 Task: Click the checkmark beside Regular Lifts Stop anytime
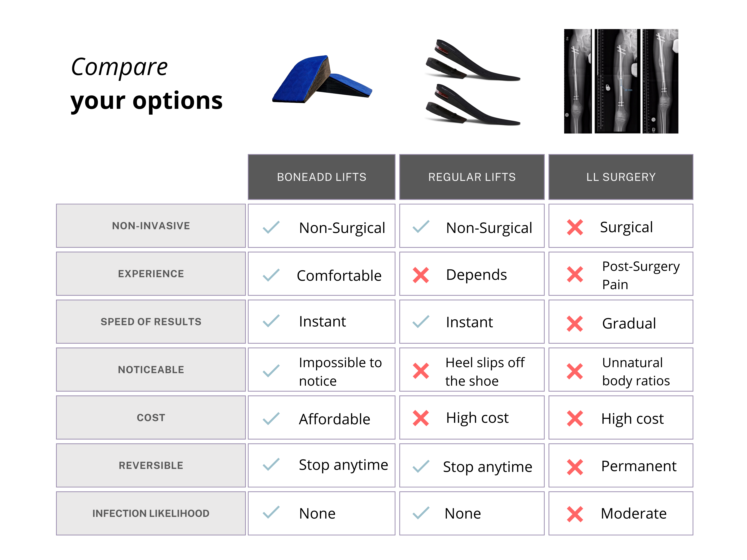(421, 466)
